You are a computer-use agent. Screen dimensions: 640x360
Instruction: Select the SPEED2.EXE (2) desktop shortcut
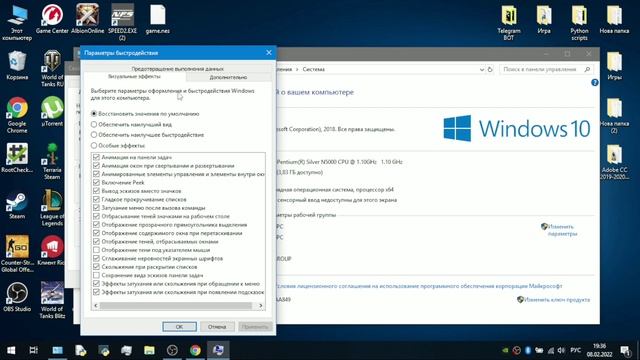[x=122, y=22]
